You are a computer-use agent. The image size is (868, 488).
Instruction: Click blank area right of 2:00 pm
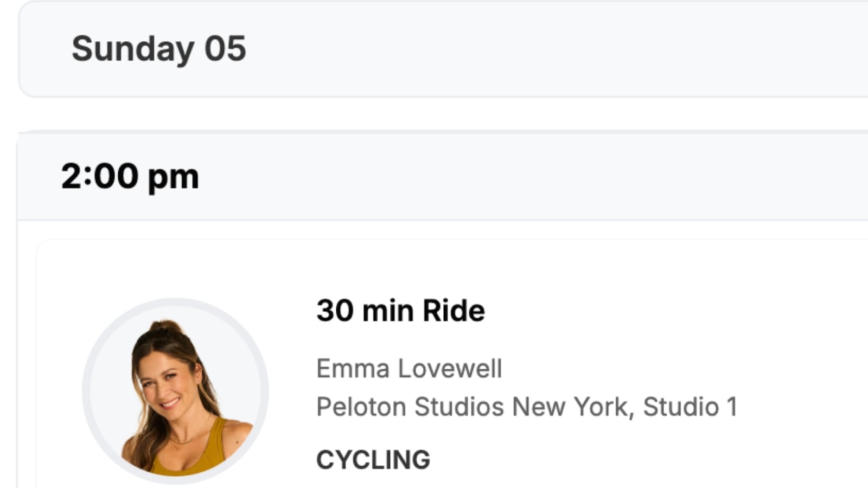[x=542, y=177]
